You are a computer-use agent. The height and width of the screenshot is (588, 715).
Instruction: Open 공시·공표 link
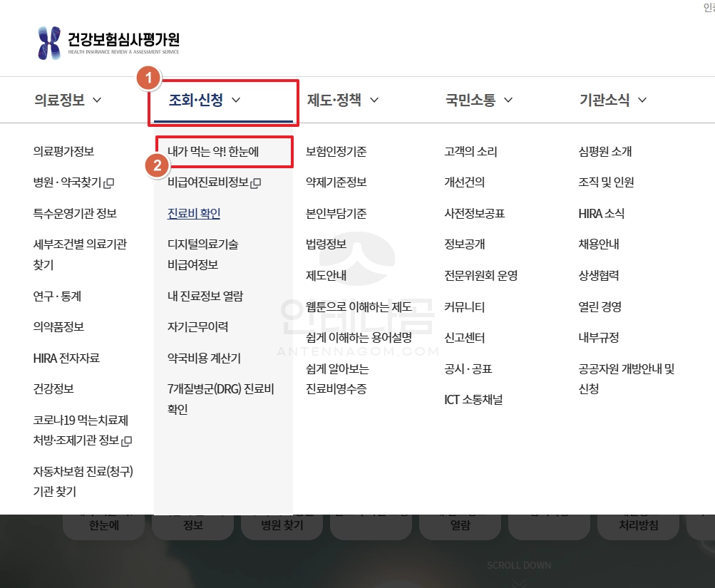click(x=468, y=368)
